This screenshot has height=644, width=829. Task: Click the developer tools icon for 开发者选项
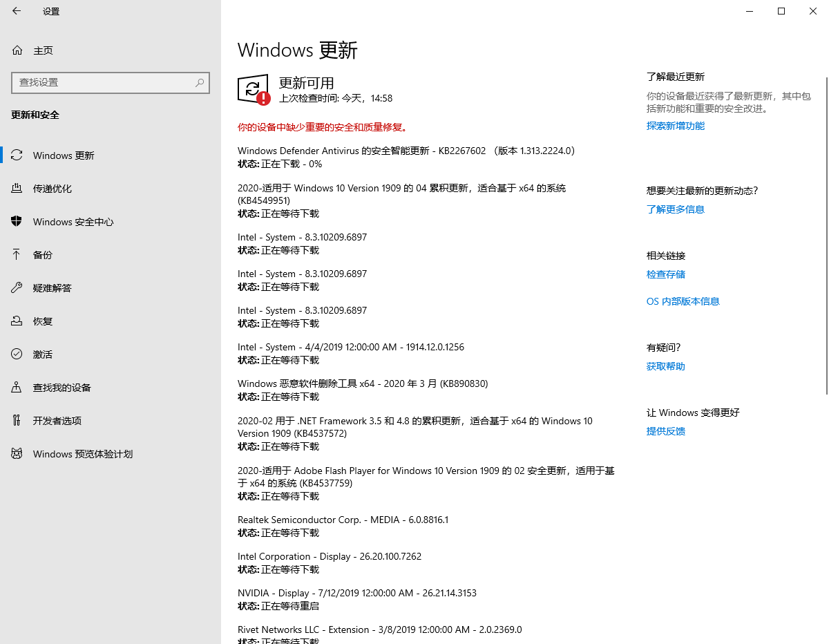tap(17, 421)
